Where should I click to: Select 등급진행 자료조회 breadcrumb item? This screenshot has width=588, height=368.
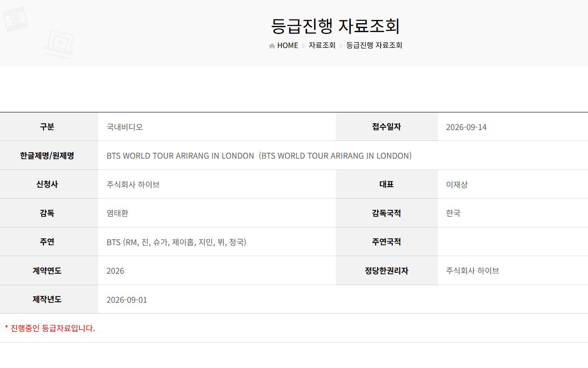click(x=374, y=45)
